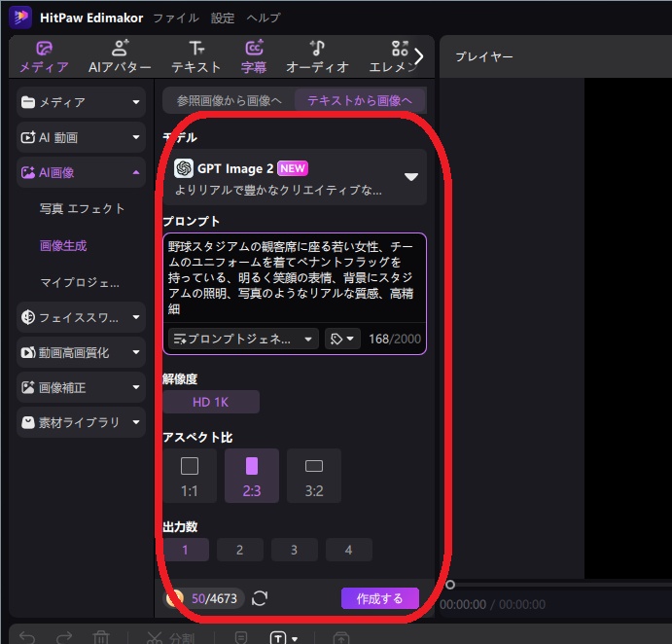The image size is (672, 644).
Task: Open the AIアバター avatar tool
Action: (x=120, y=56)
